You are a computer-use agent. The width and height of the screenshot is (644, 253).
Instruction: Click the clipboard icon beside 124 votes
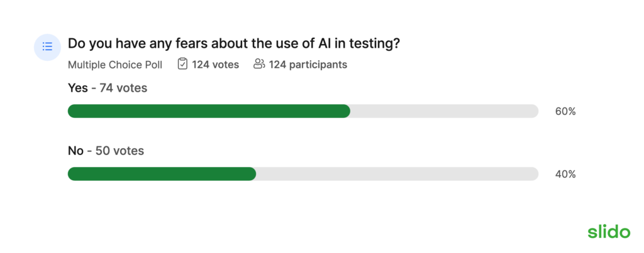pyautogui.click(x=182, y=64)
